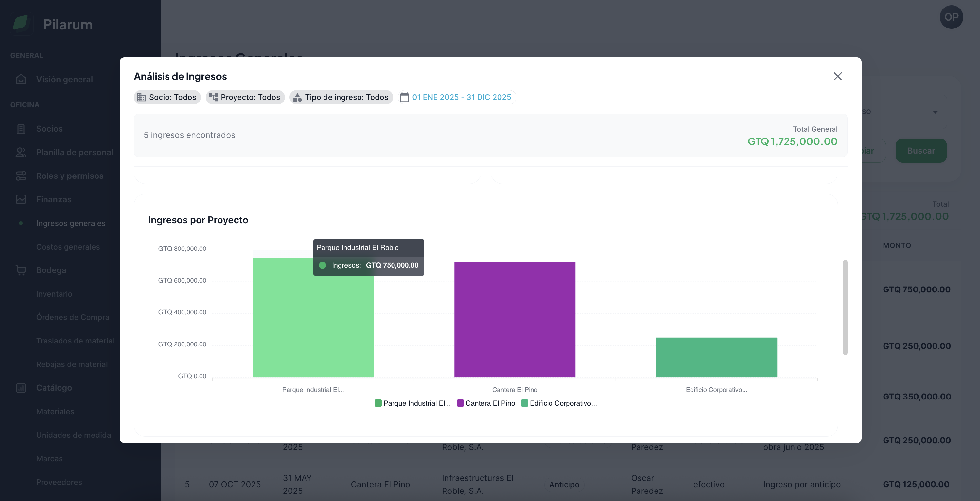Open the Proyecto: Todos filter chip
Image resolution: width=980 pixels, height=501 pixels.
pyautogui.click(x=245, y=98)
